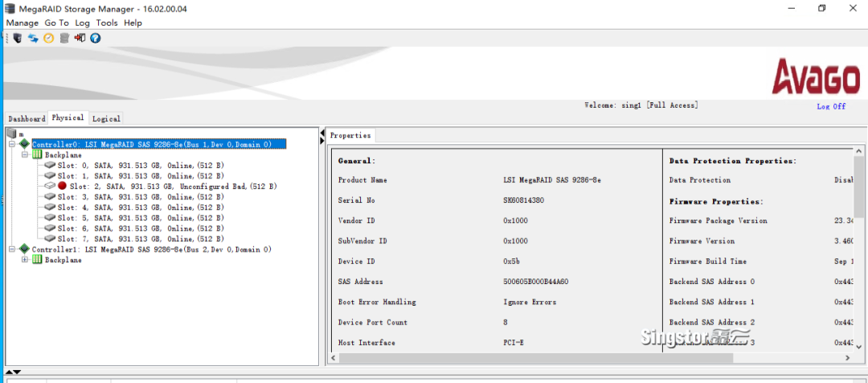The image size is (868, 383).
Task: Click the drive icon for Slot 4
Action: 50,208
